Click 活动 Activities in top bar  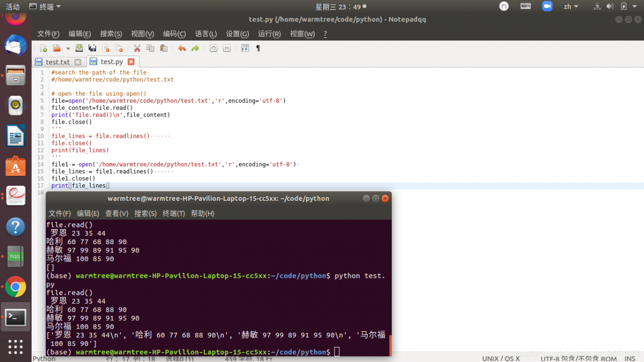(x=13, y=7)
